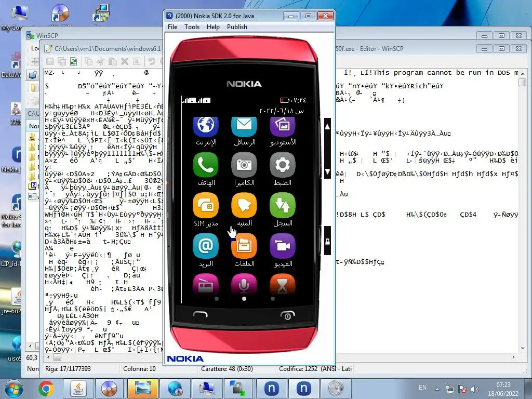Open the Mail @ app on the phone
The width and height of the screenshot is (532, 399).
[206, 246]
